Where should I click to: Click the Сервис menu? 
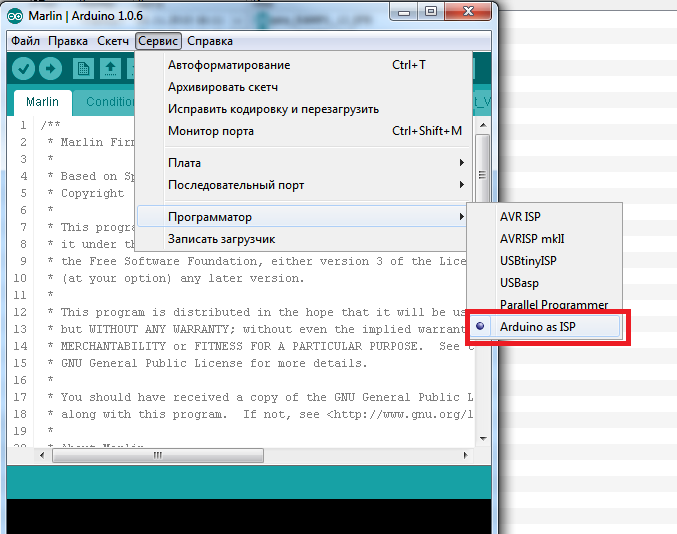coord(158,41)
